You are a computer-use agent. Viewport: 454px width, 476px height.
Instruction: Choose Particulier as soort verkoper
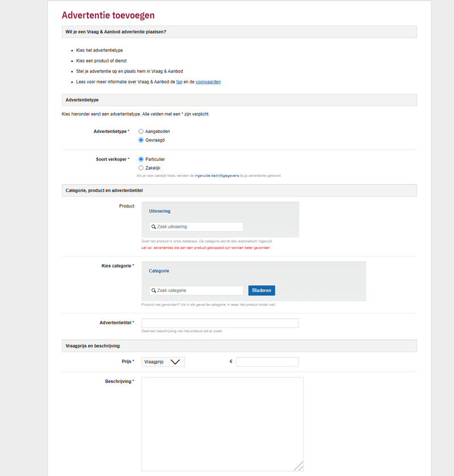(x=141, y=159)
